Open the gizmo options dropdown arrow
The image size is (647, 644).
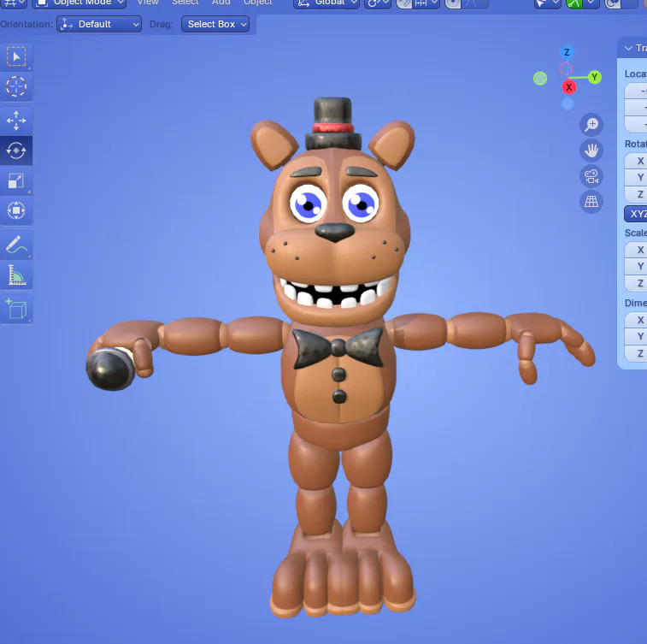tap(591, 3)
